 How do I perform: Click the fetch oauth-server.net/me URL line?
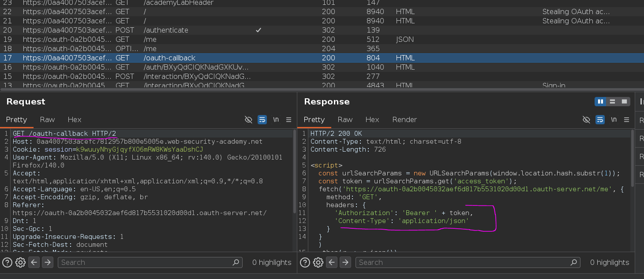[471, 189]
